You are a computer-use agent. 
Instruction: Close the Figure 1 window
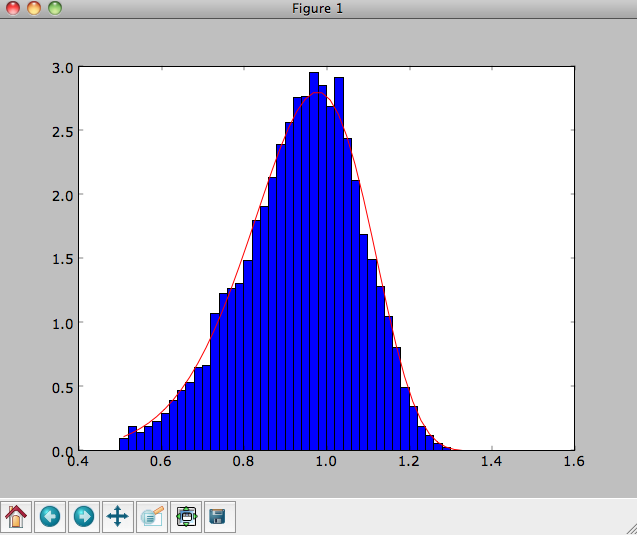(x=13, y=8)
